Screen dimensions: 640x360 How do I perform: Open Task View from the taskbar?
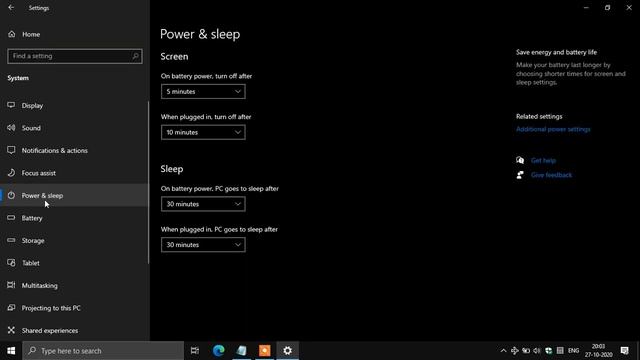[x=195, y=351]
